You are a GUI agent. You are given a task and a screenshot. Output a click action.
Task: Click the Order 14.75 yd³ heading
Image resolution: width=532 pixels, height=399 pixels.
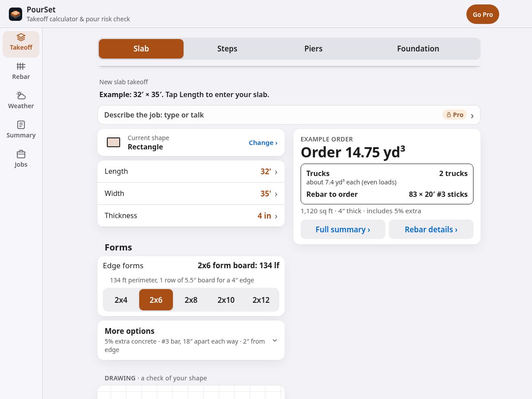click(x=353, y=152)
